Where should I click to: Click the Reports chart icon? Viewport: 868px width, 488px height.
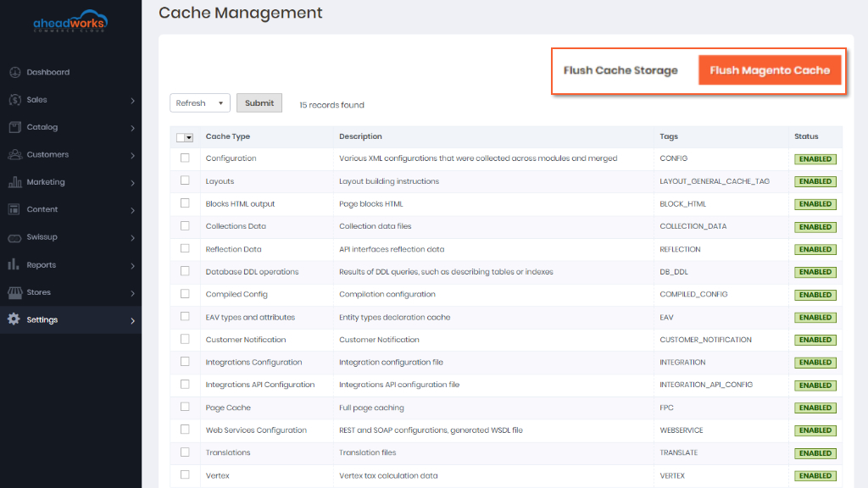pyautogui.click(x=14, y=264)
